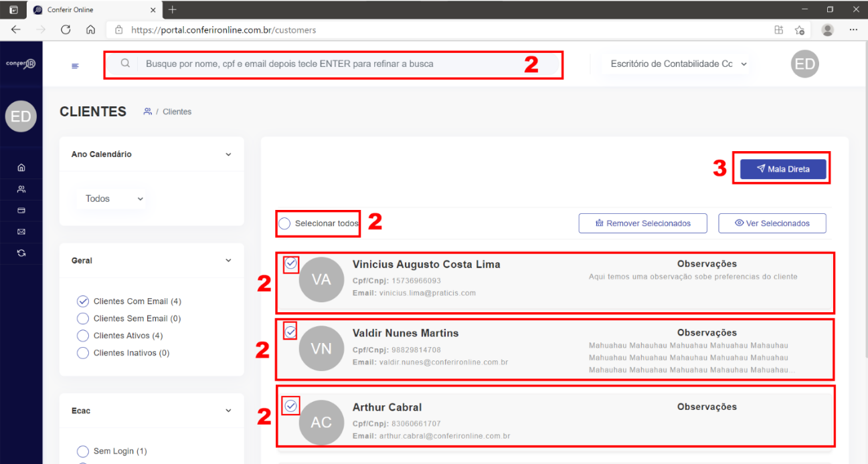The height and width of the screenshot is (464, 868).
Task: Click Ver Selecionados button
Action: coord(772,223)
